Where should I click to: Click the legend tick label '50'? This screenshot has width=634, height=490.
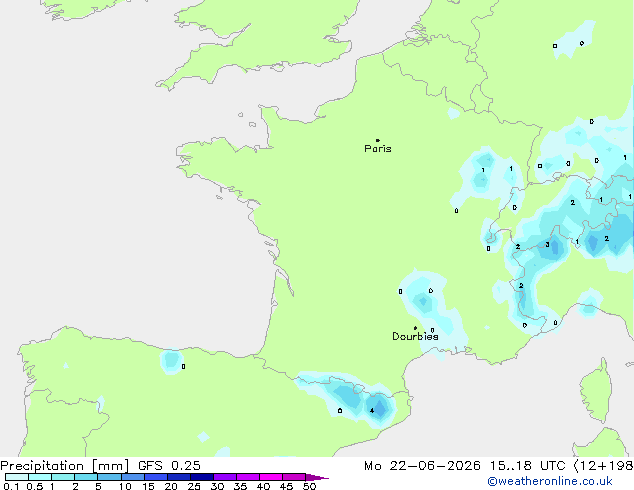click(x=309, y=486)
